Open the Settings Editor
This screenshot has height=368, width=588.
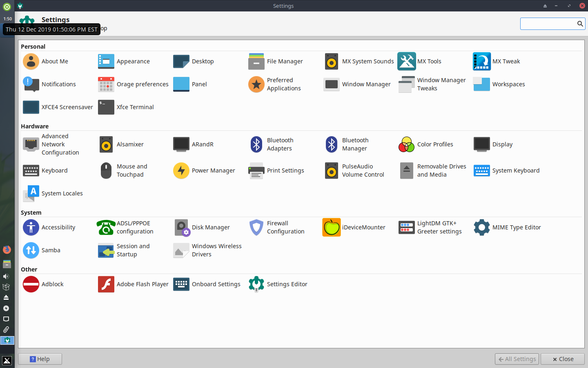pyautogui.click(x=278, y=284)
